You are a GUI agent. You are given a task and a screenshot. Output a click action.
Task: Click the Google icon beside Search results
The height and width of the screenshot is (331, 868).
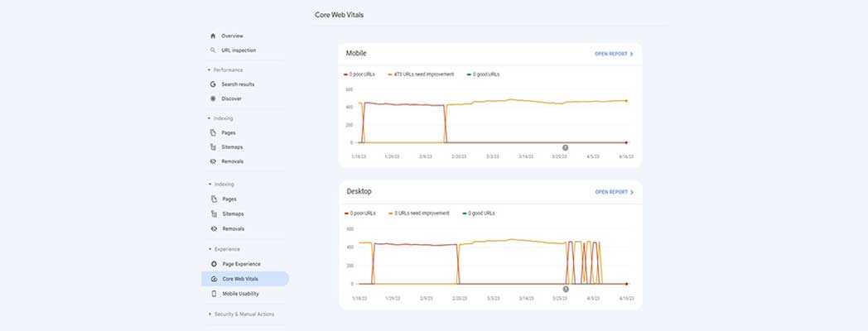click(x=213, y=84)
